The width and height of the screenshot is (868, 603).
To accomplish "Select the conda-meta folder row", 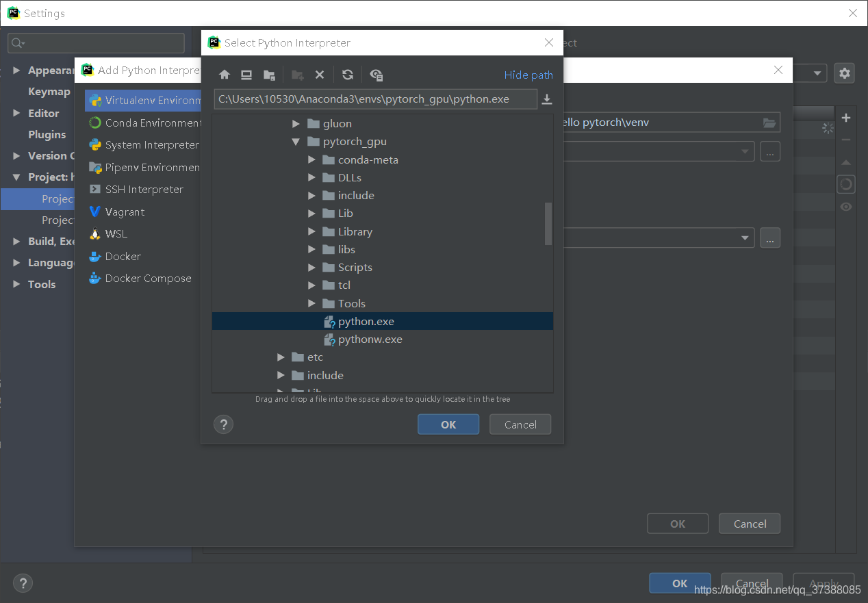I will click(383, 159).
